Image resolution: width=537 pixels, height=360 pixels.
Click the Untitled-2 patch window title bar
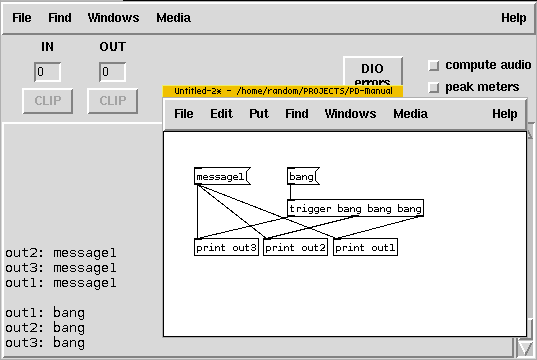coord(283,91)
